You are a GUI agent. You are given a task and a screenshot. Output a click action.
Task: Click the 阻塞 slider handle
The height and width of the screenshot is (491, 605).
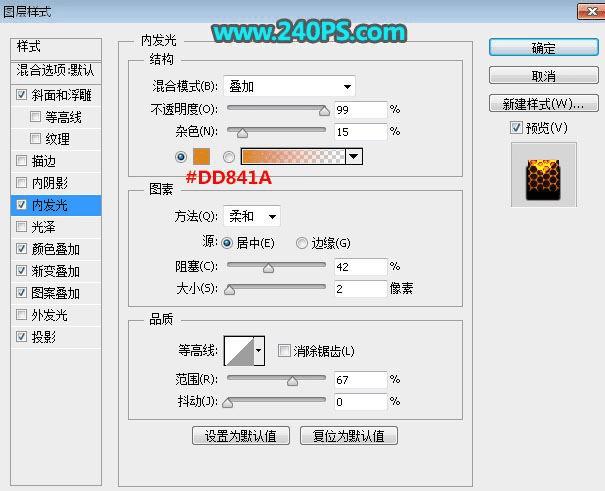click(269, 268)
